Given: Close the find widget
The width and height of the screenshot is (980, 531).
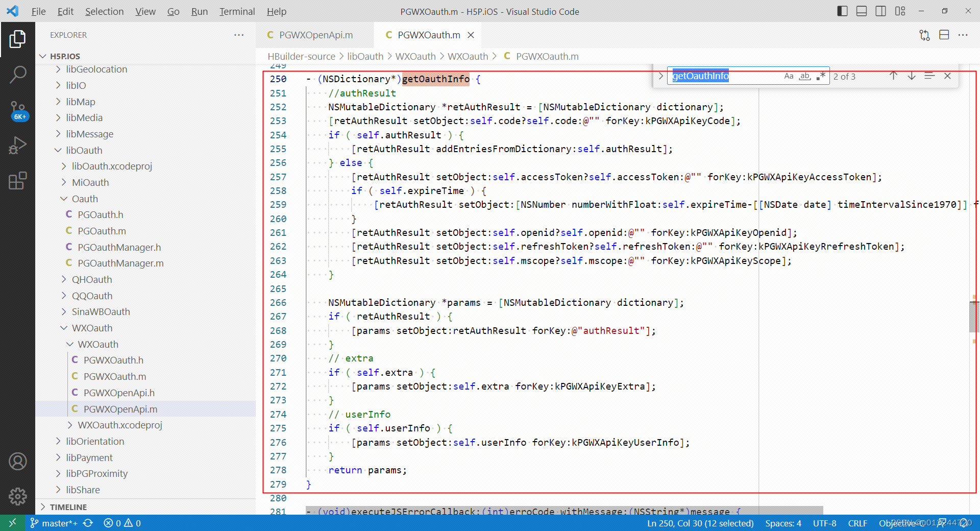Looking at the screenshot, I should pos(947,76).
